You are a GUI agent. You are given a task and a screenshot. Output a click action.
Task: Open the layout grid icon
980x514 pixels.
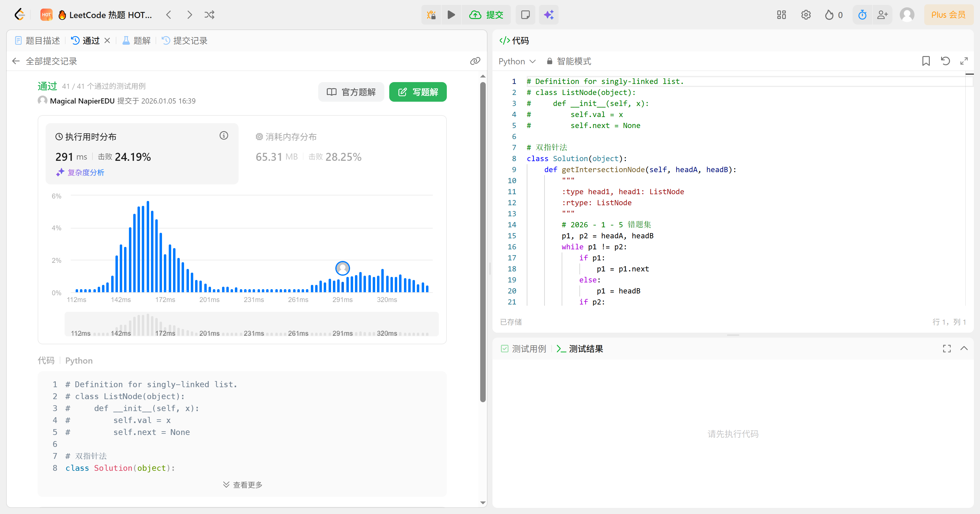point(781,15)
